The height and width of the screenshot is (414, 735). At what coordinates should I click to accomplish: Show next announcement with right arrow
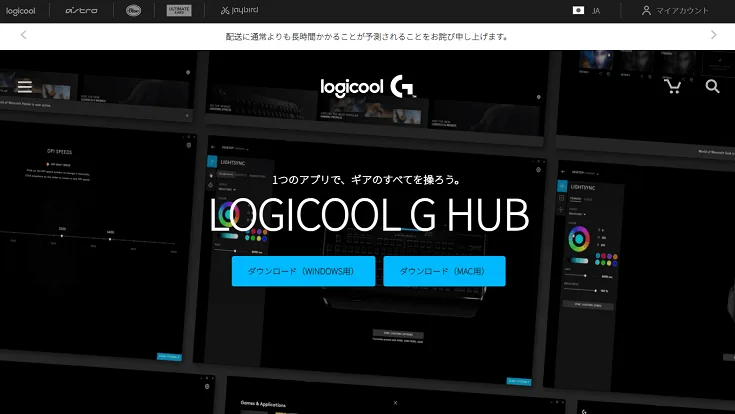coord(713,35)
